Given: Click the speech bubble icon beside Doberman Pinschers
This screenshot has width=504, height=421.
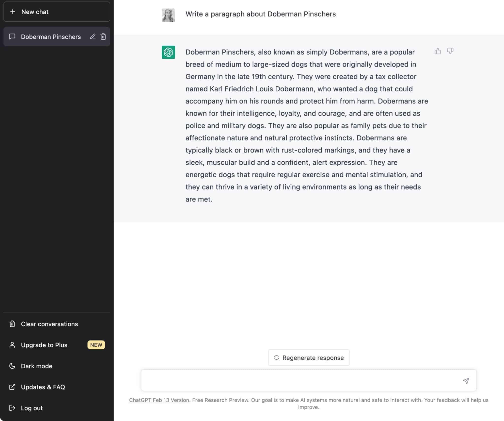Looking at the screenshot, I should (12, 37).
